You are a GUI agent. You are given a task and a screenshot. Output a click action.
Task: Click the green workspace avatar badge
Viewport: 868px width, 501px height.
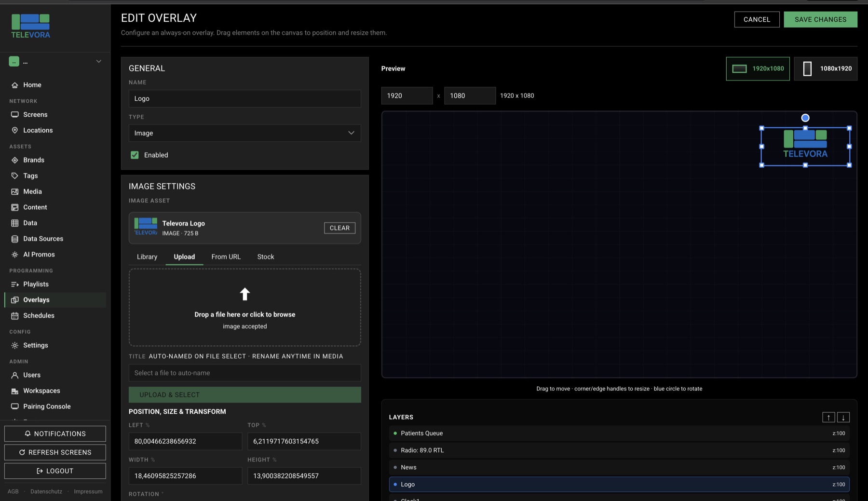[x=14, y=61]
